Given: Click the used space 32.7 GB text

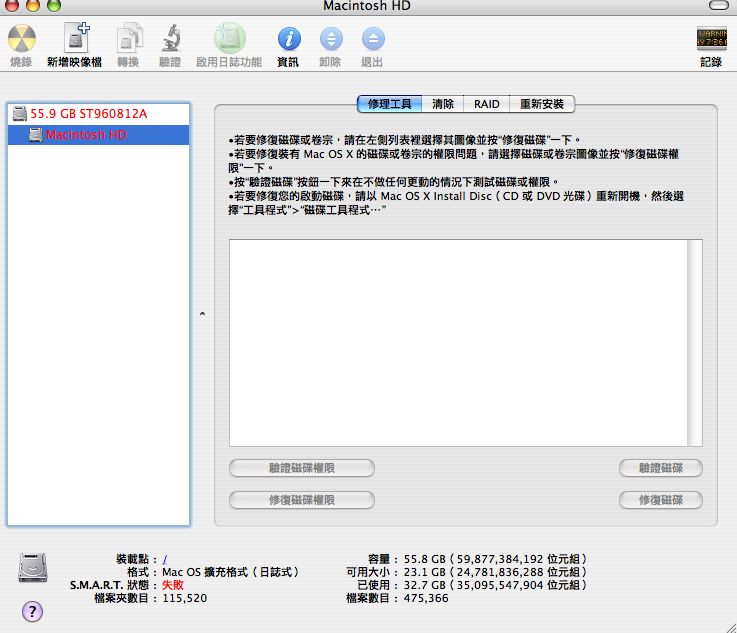Looking at the screenshot, I should pyautogui.click(x=495, y=585).
